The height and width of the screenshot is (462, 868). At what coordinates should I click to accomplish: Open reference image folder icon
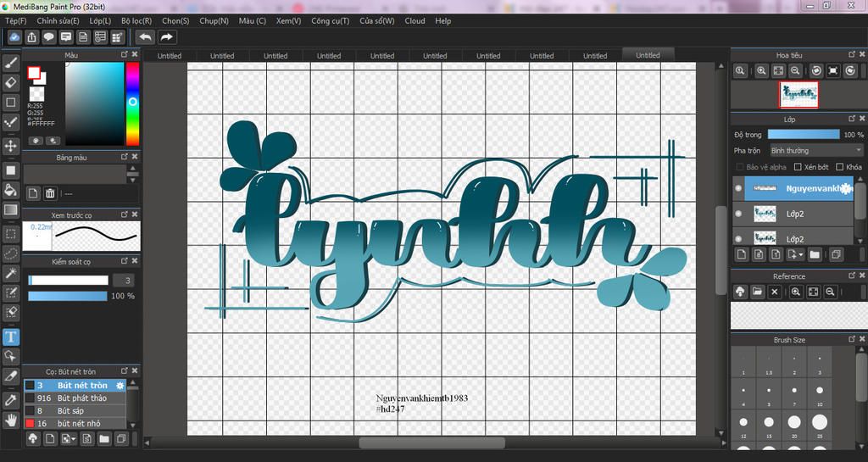coord(757,292)
